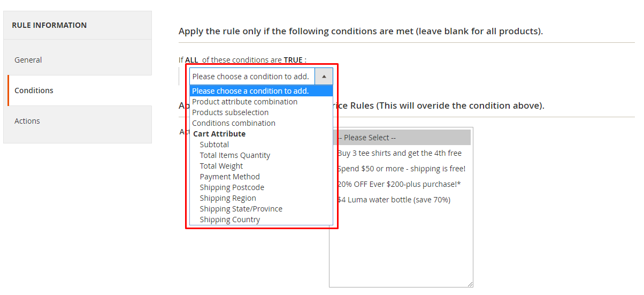
Task: Open the Actions tab
Action: [x=27, y=121]
